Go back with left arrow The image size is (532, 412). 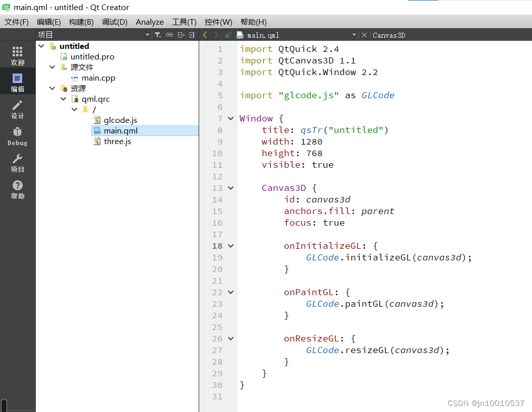tap(205, 35)
